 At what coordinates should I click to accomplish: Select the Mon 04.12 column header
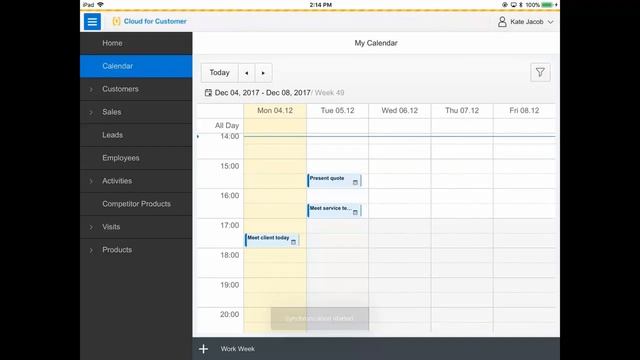click(275, 111)
